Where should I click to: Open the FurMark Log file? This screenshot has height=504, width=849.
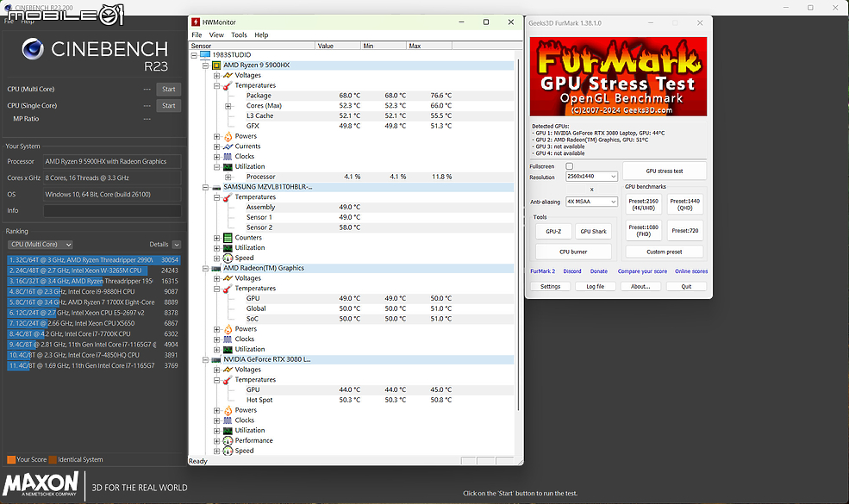[595, 286]
